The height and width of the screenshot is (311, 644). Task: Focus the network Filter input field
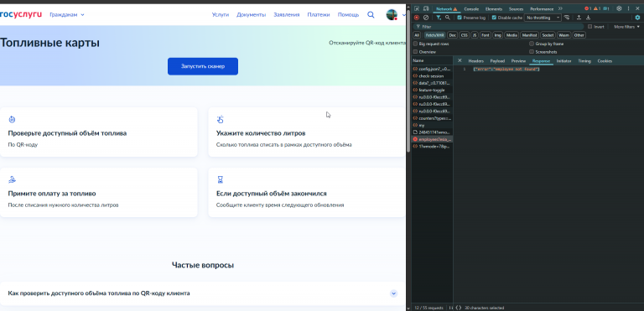499,27
